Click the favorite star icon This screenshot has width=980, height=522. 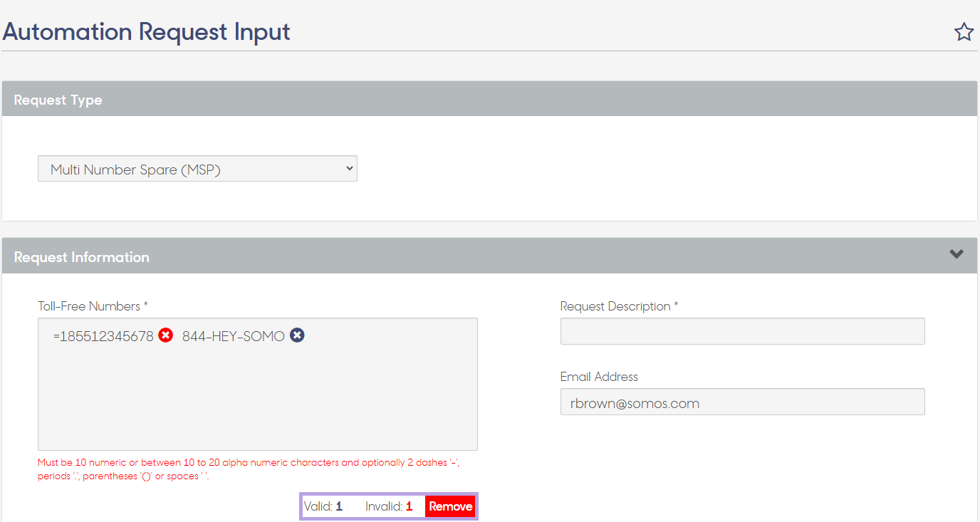click(x=964, y=32)
